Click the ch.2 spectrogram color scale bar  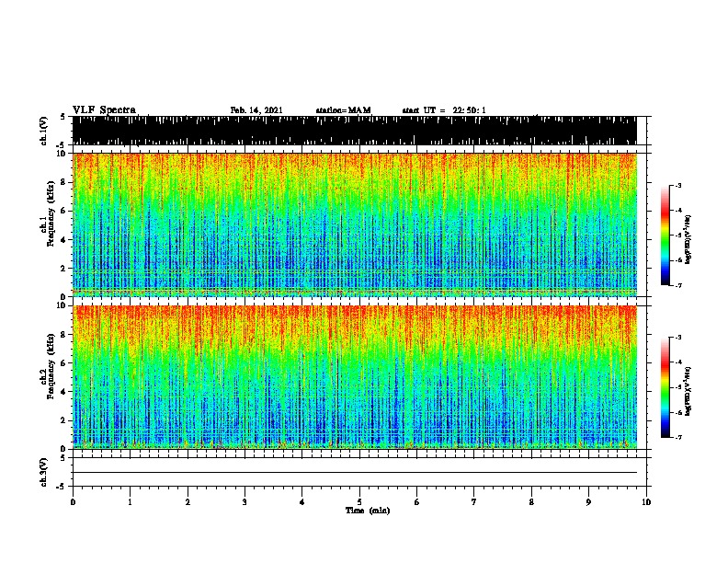pos(665,387)
